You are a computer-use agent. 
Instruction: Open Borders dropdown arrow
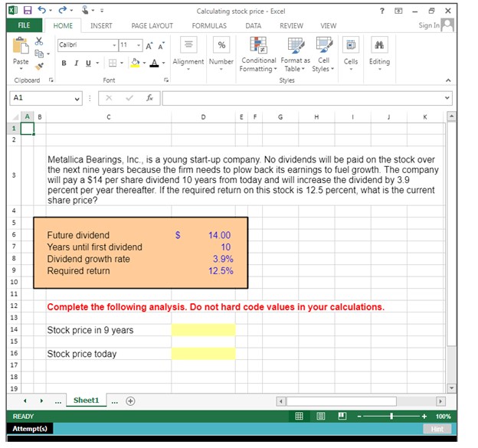coord(122,63)
